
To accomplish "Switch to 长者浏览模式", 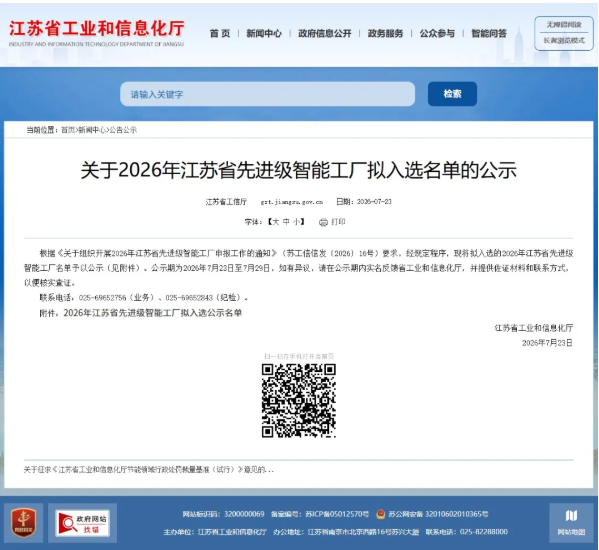I will (x=564, y=40).
